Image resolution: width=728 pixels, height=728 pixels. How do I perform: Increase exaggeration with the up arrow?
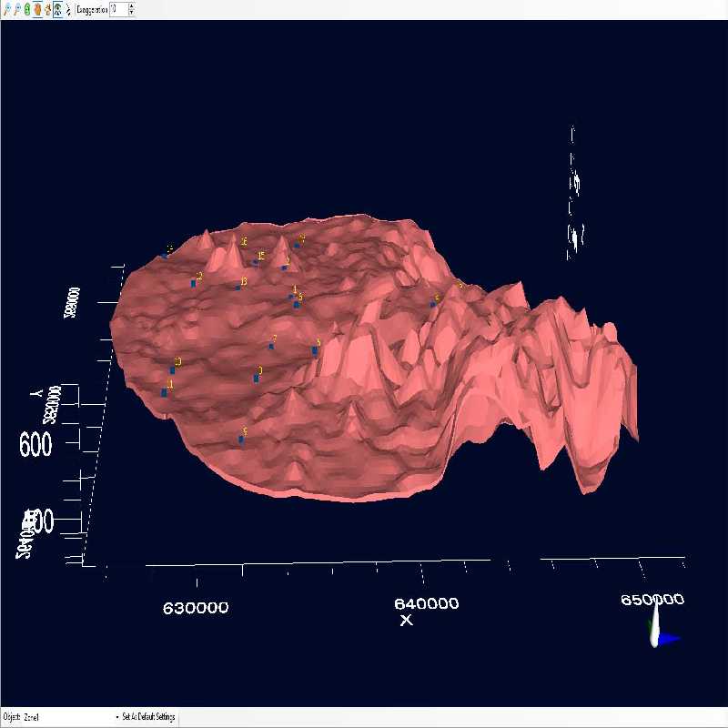point(131,6)
